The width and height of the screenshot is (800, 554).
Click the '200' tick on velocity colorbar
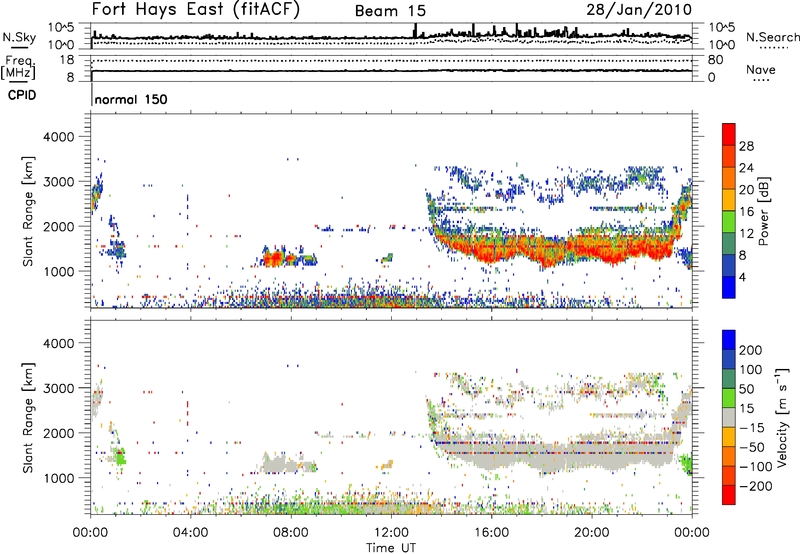(x=751, y=350)
